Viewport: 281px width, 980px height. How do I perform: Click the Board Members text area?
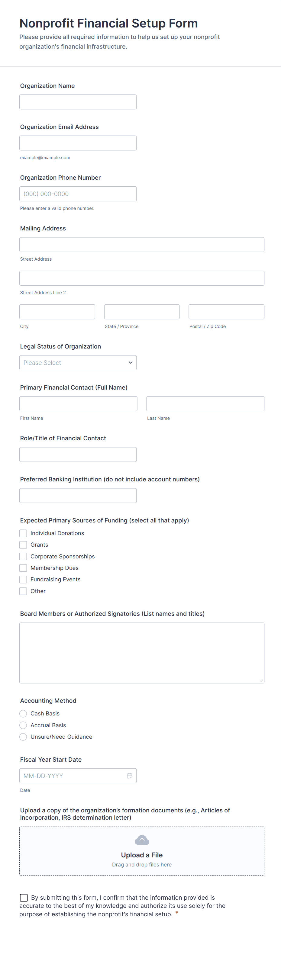click(142, 653)
